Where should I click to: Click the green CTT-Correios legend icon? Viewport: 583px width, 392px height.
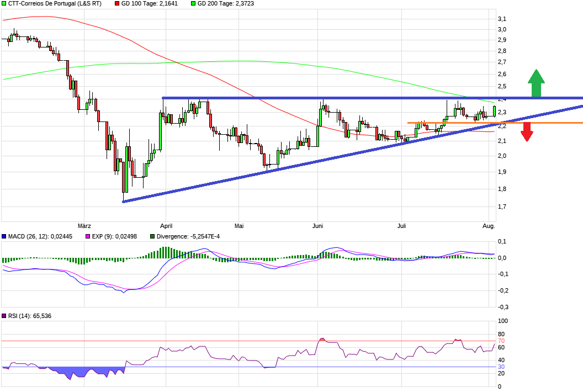pyautogui.click(x=5, y=3)
